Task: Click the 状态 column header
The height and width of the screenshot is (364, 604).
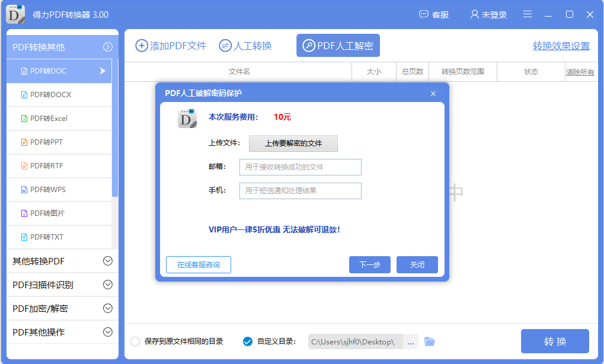Action: point(531,72)
